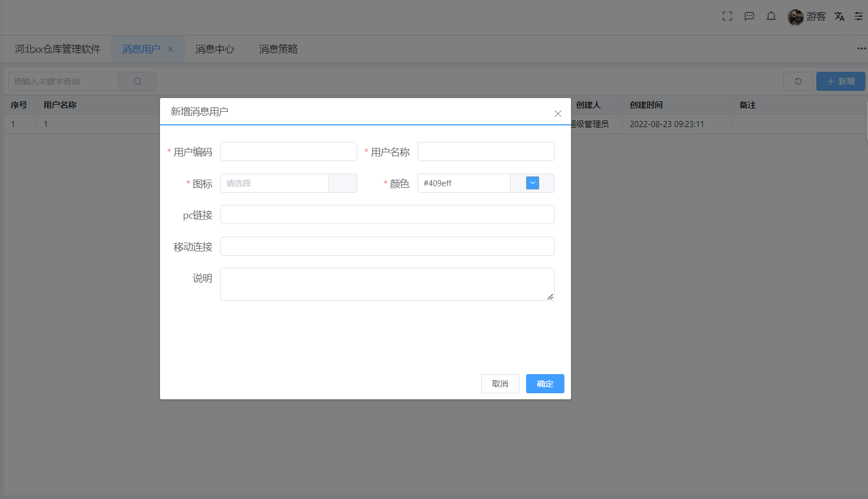Switch to 河北xx仓库管理软件 home tab

[58, 49]
